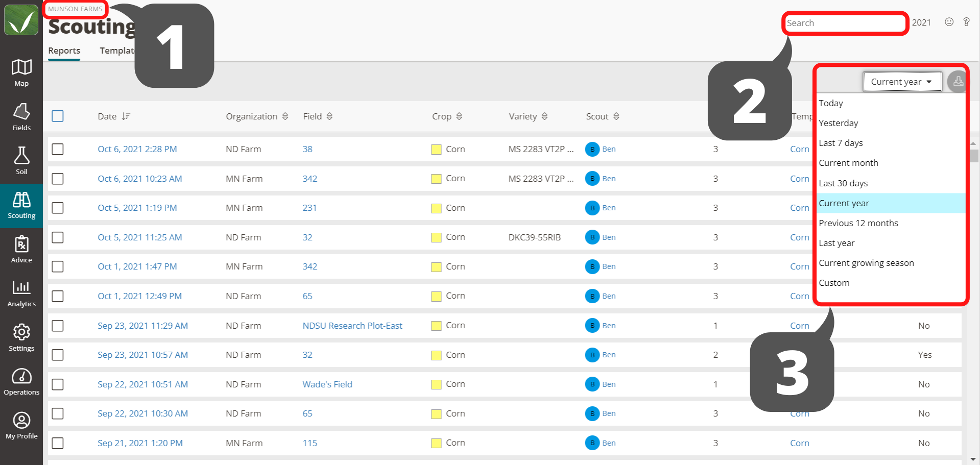Check the Oct 5, 2021 11:25 AM row
Viewport: 980px width, 465px height.
point(58,237)
